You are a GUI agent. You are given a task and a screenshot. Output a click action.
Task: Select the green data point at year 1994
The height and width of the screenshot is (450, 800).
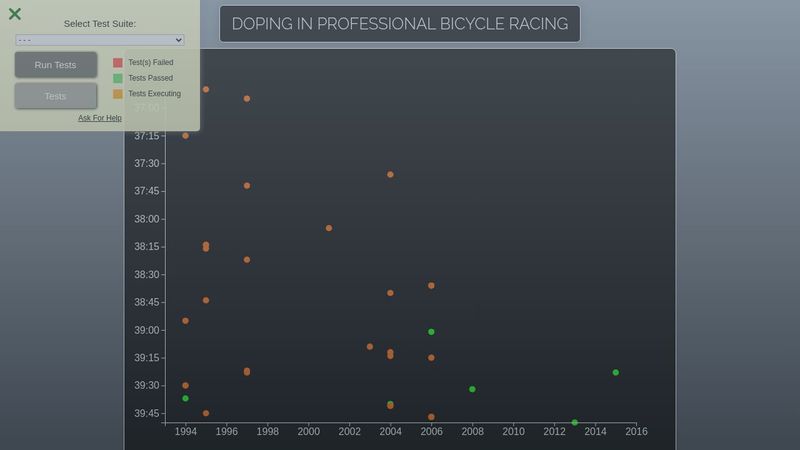coord(185,398)
